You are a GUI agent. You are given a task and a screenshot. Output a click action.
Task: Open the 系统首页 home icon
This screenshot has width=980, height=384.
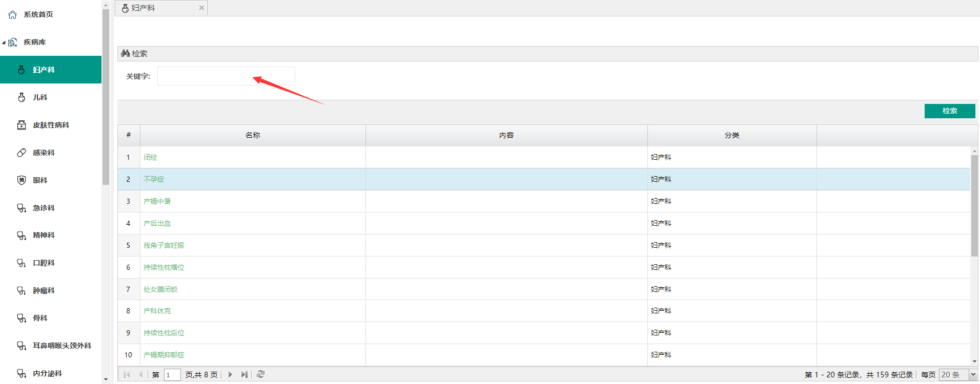coord(13,15)
